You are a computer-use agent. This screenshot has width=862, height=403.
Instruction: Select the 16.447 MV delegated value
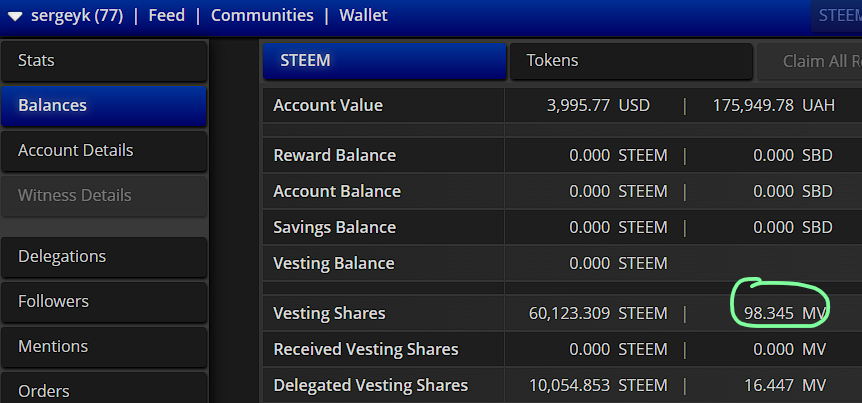pos(785,386)
